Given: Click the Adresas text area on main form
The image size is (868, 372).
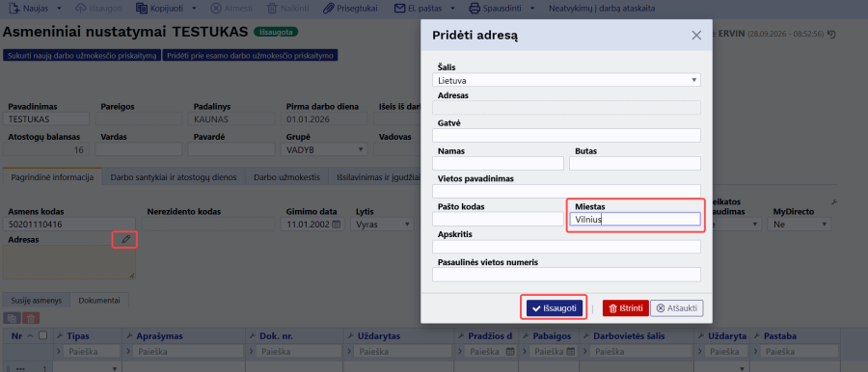Looking at the screenshot, I should point(68,262).
